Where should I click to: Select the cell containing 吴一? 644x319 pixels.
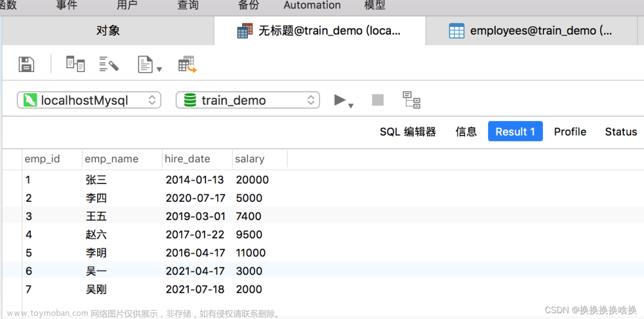pos(96,271)
